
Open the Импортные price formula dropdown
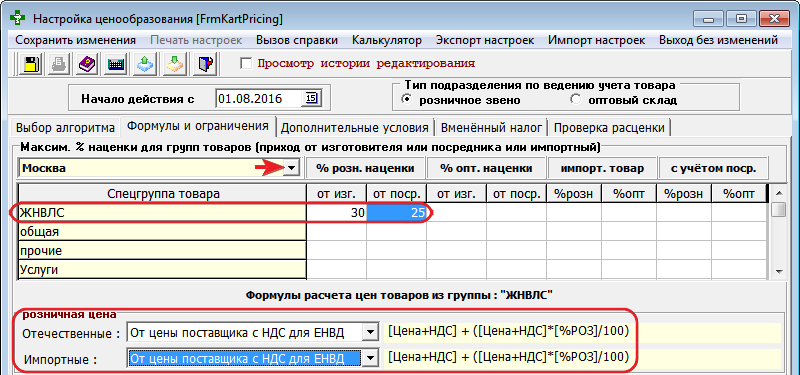pyautogui.click(x=370, y=358)
